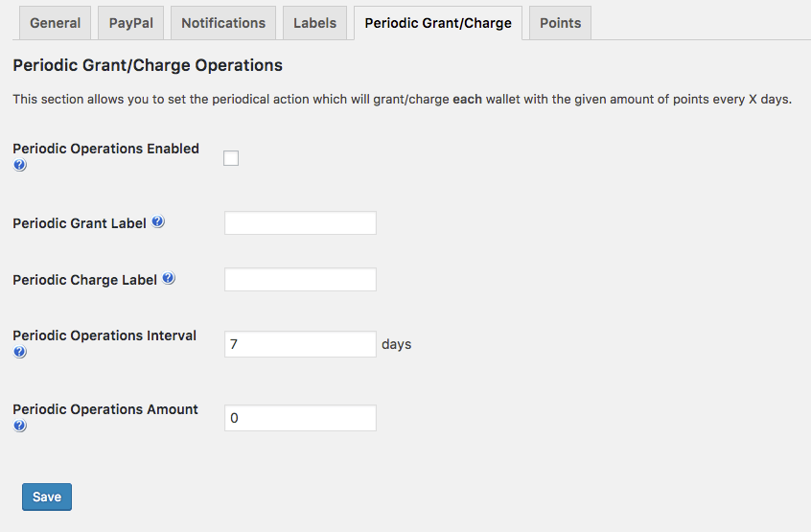Viewport: 811px width, 532px height.
Task: Click the interval days field showing 7
Action: (x=300, y=344)
